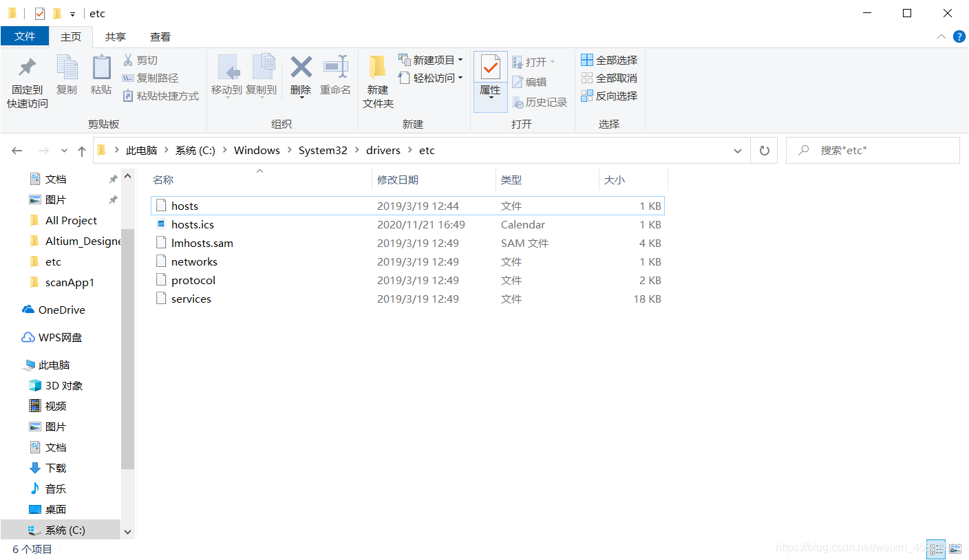This screenshot has width=969, height=560.
Task: Select the lmhosts.sam file
Action: (x=407, y=243)
